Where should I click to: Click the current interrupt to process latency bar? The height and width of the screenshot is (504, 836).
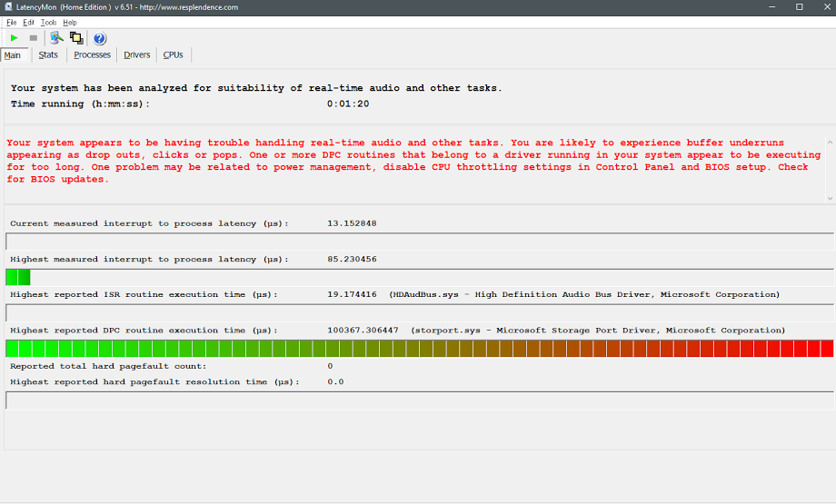(420, 242)
